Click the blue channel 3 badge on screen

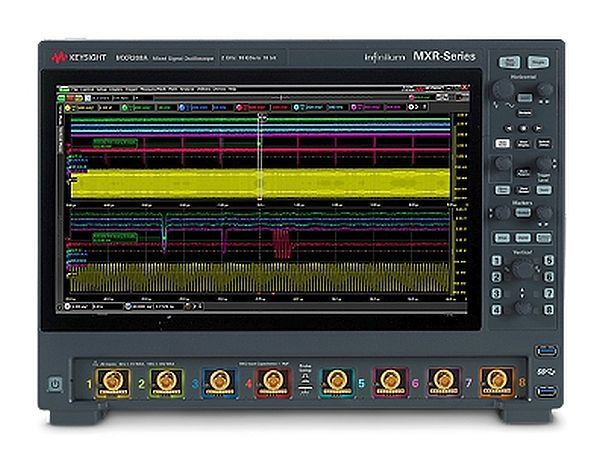(182, 108)
